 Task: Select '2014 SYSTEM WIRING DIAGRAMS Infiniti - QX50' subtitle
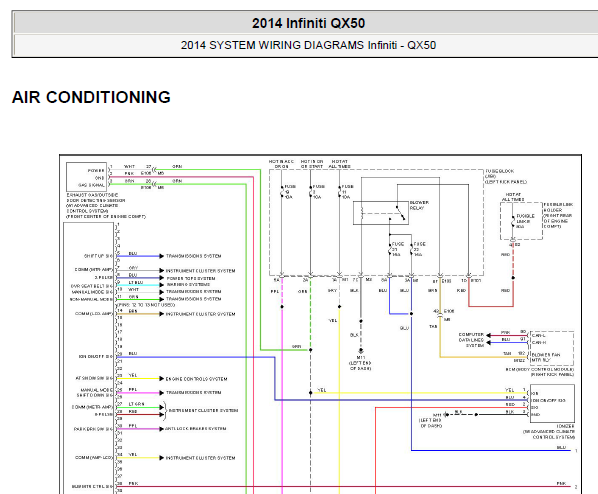coord(308,45)
